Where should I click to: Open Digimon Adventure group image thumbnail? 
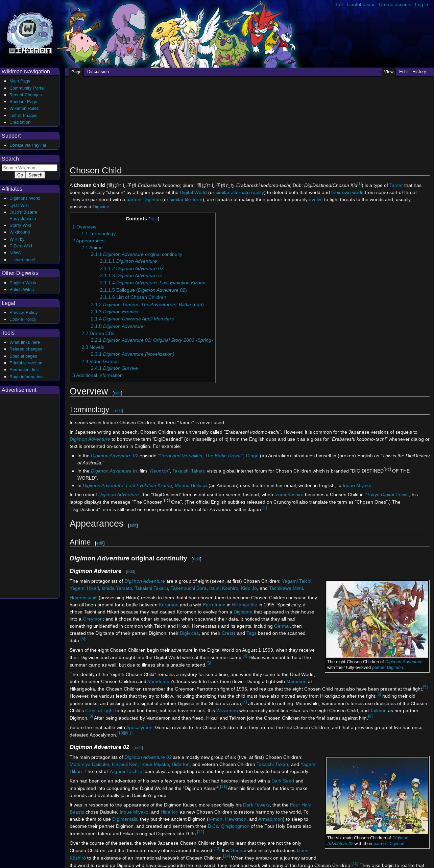pyautogui.click(x=377, y=619)
